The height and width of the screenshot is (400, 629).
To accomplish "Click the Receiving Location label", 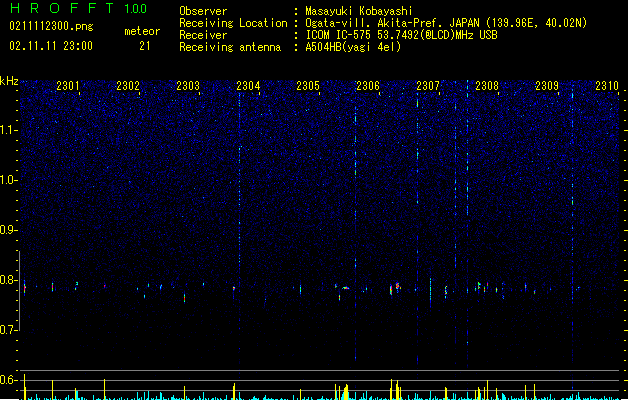I will 233,23.
